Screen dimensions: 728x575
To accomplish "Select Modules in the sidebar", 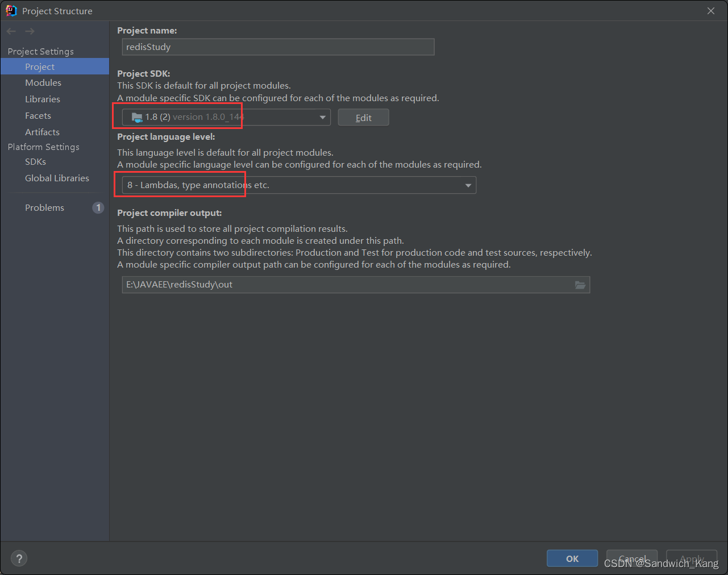I will [43, 82].
